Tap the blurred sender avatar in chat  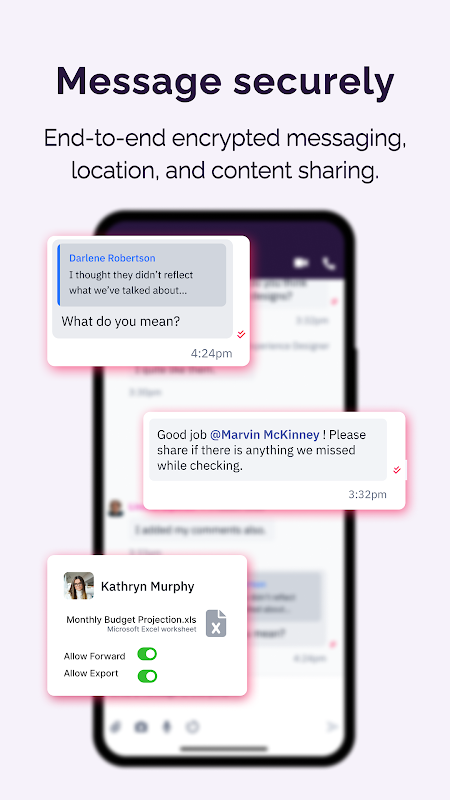click(116, 508)
